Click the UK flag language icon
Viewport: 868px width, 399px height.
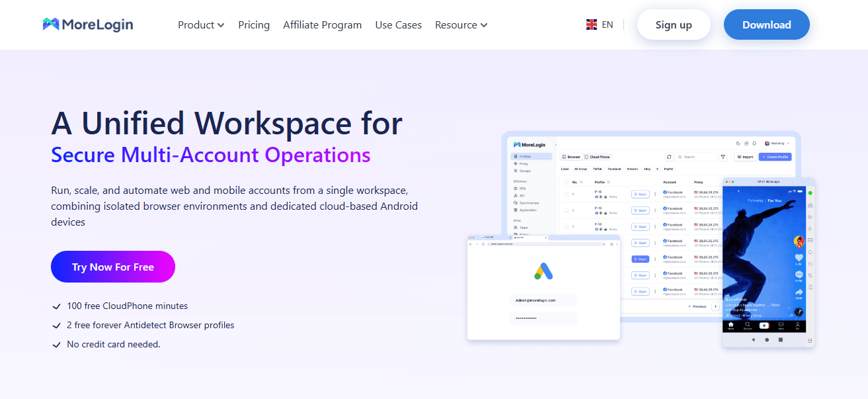tap(592, 24)
